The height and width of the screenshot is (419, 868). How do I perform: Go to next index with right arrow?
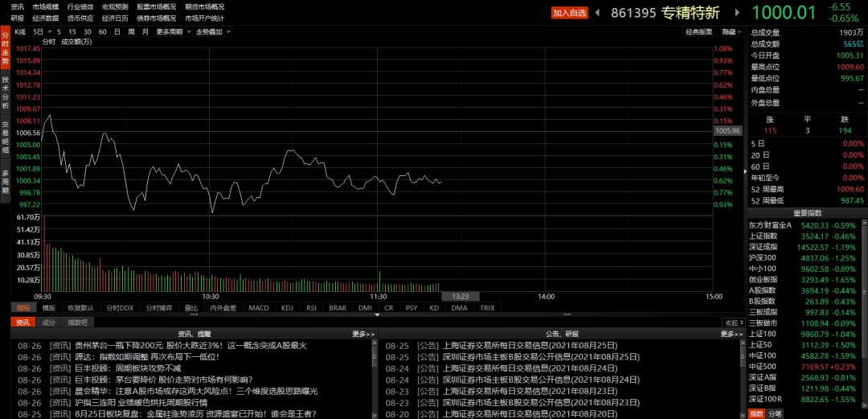pyautogui.click(x=737, y=12)
